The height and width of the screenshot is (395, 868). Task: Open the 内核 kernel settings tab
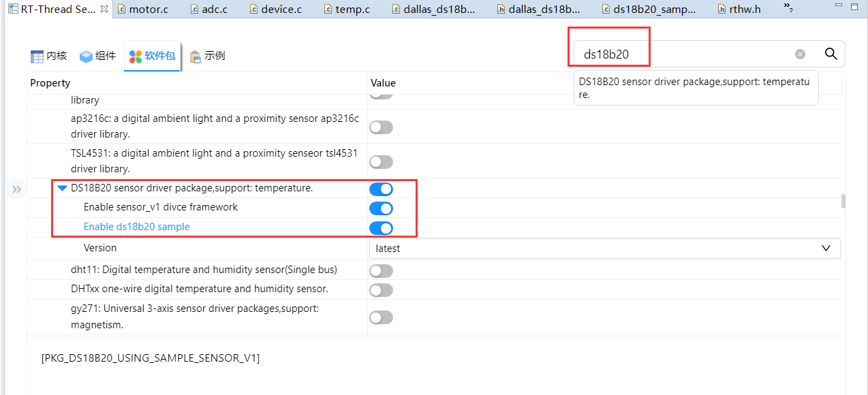49,56
